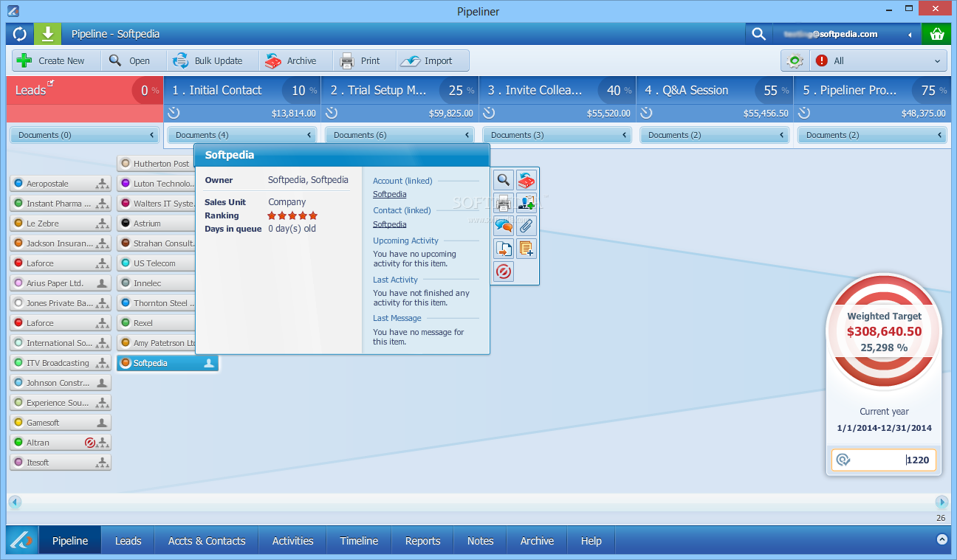Select the ITV Broadcasting lead

click(x=61, y=363)
